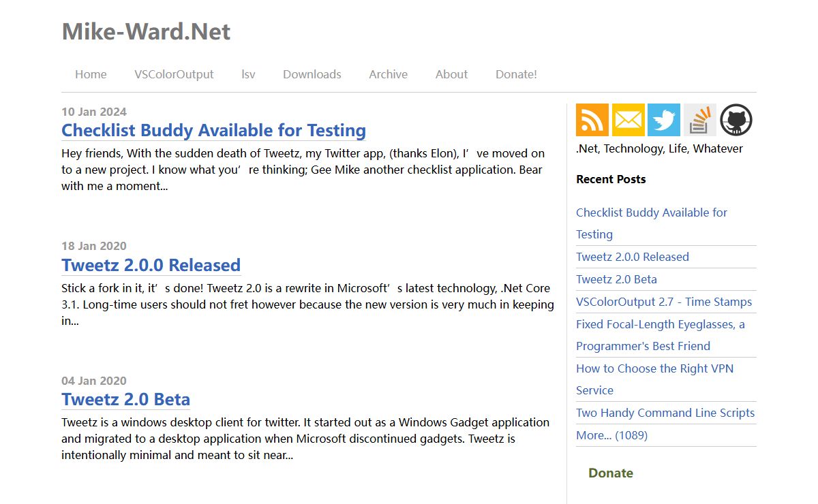This screenshot has width=818, height=504.
Task: Open sidebar link Checklist Buddy Available for Testing
Action: pyautogui.click(x=652, y=223)
